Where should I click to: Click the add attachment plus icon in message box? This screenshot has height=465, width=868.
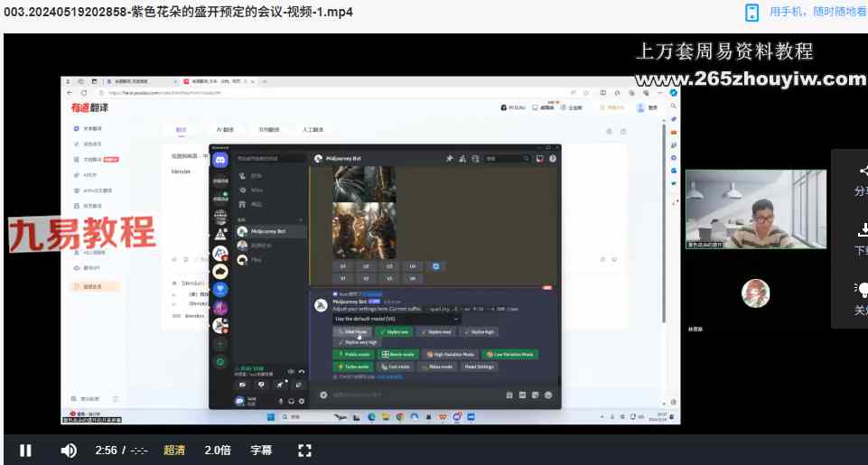pyautogui.click(x=323, y=395)
